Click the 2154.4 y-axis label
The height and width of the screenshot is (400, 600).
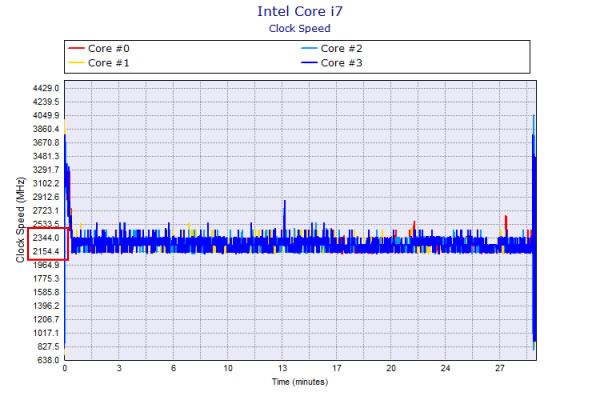click(x=46, y=251)
